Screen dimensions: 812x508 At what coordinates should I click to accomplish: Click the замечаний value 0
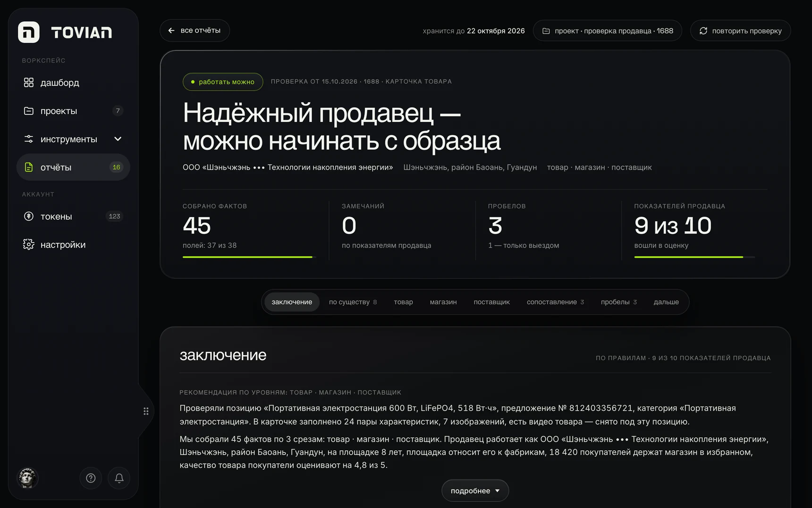coord(349,225)
